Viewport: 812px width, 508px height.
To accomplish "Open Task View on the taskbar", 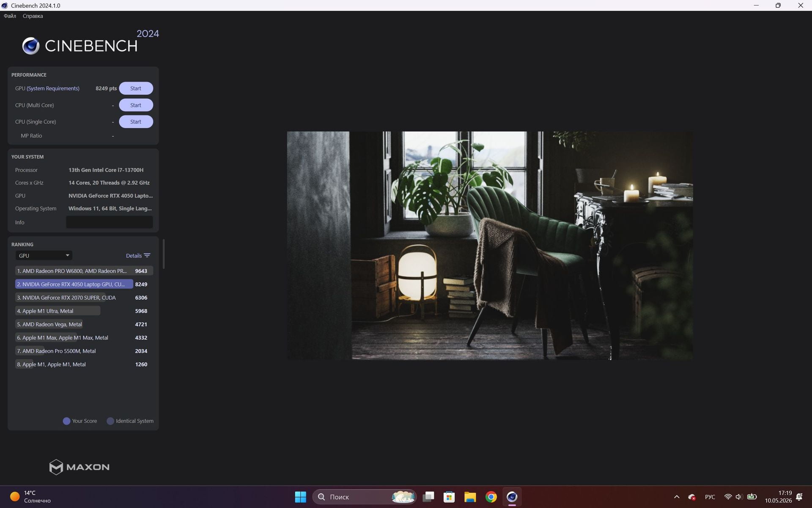I will coord(428,497).
